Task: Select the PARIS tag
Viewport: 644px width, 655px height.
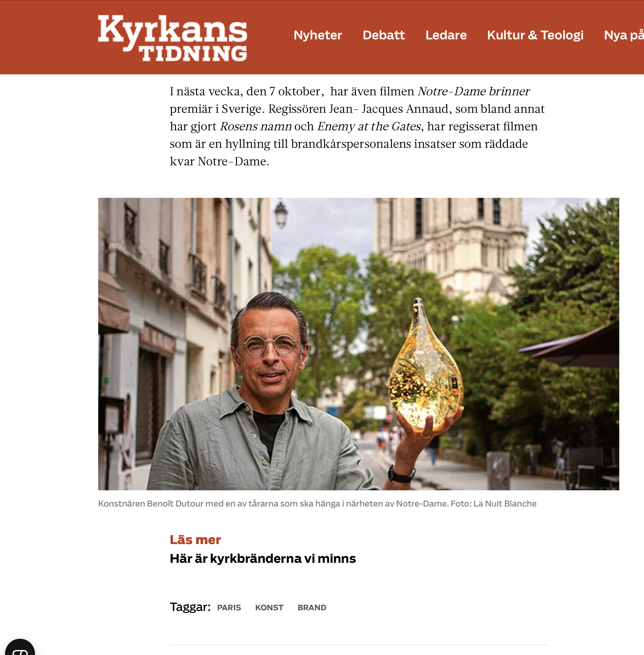Action: 229,608
